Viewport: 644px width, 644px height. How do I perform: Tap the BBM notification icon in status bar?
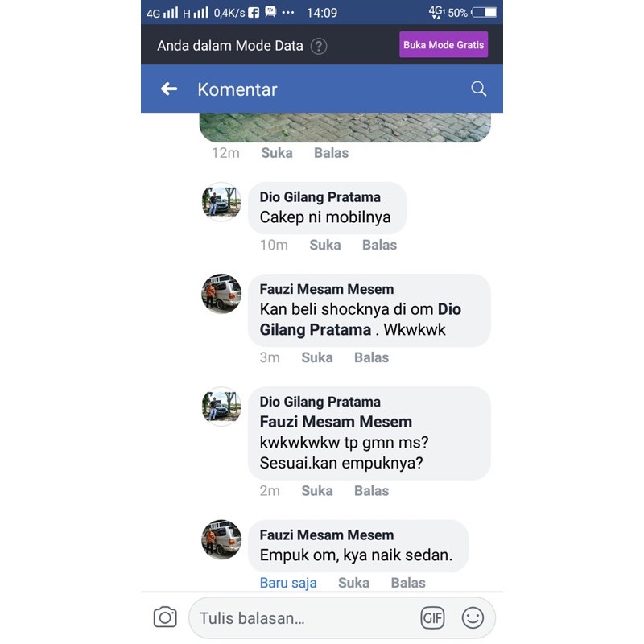(x=270, y=12)
